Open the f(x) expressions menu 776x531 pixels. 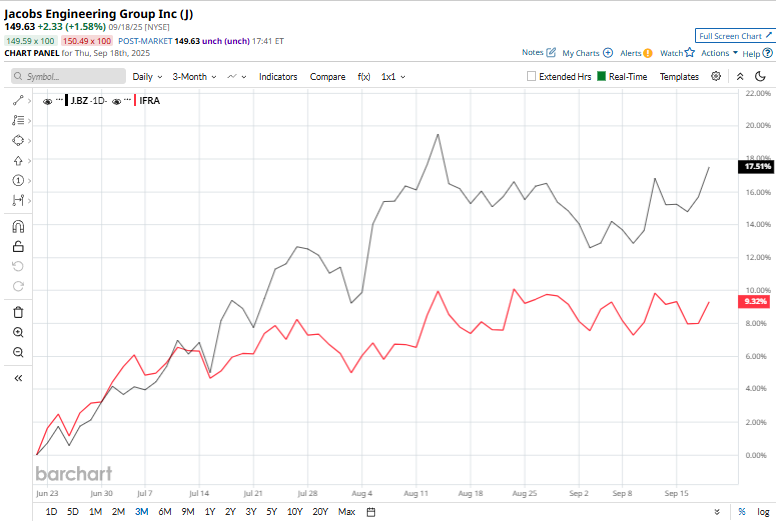click(x=364, y=77)
